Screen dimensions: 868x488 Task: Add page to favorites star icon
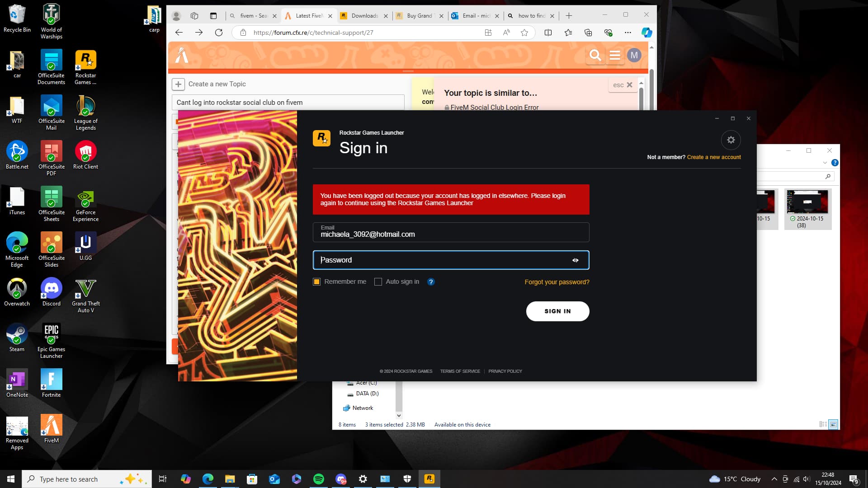coord(524,33)
